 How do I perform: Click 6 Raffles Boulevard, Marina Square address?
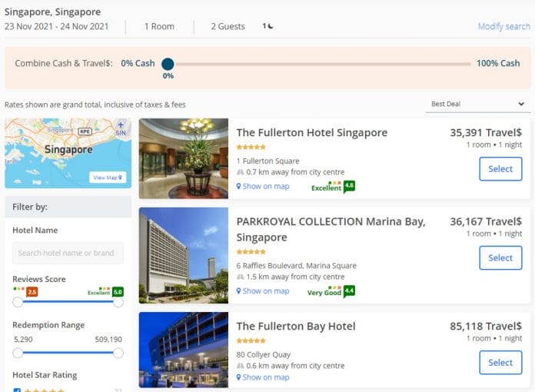(x=297, y=266)
